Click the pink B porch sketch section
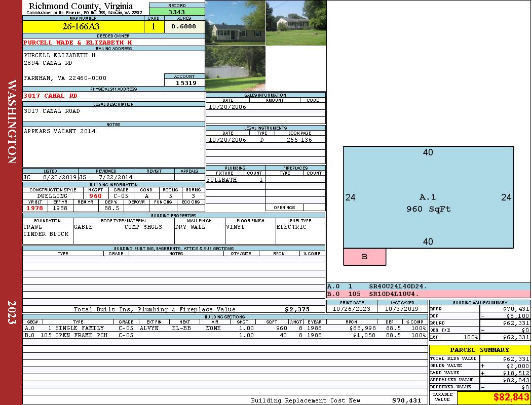Viewport: 532px width, 405px height. 364,257
